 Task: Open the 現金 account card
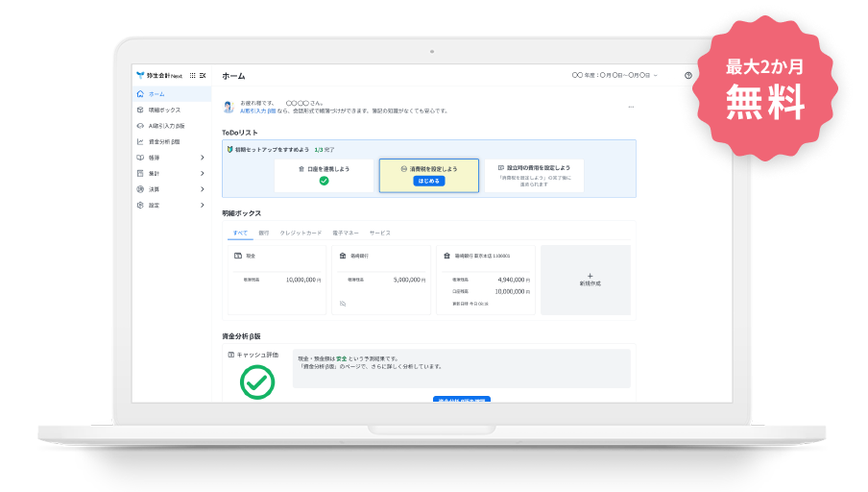point(277,280)
